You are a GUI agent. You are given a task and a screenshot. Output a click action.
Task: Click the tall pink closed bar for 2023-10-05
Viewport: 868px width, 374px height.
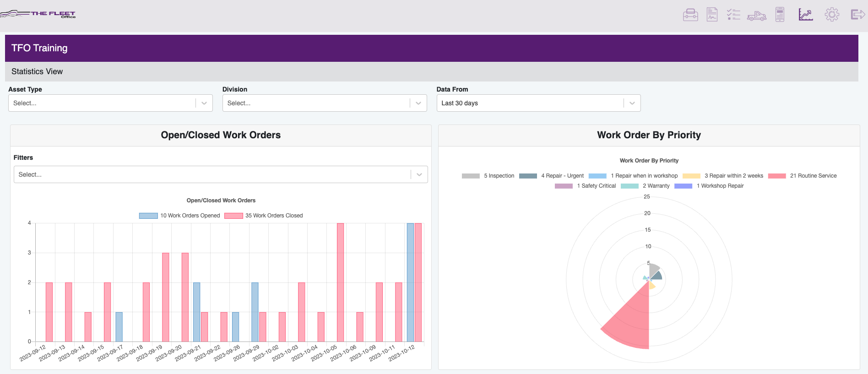click(341, 282)
